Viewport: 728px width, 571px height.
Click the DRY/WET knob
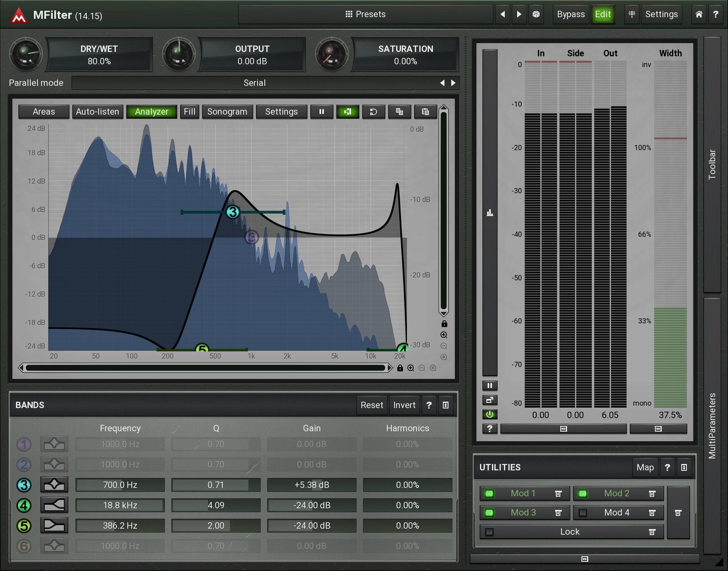(26, 54)
